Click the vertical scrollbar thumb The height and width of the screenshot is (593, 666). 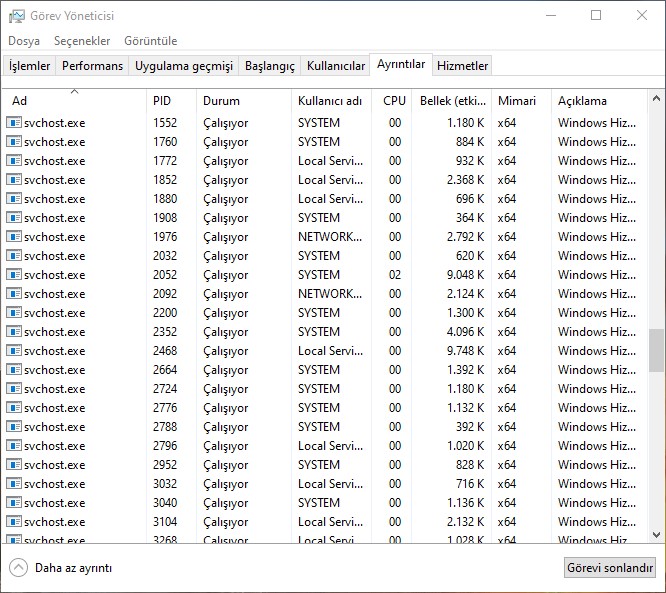pos(656,350)
